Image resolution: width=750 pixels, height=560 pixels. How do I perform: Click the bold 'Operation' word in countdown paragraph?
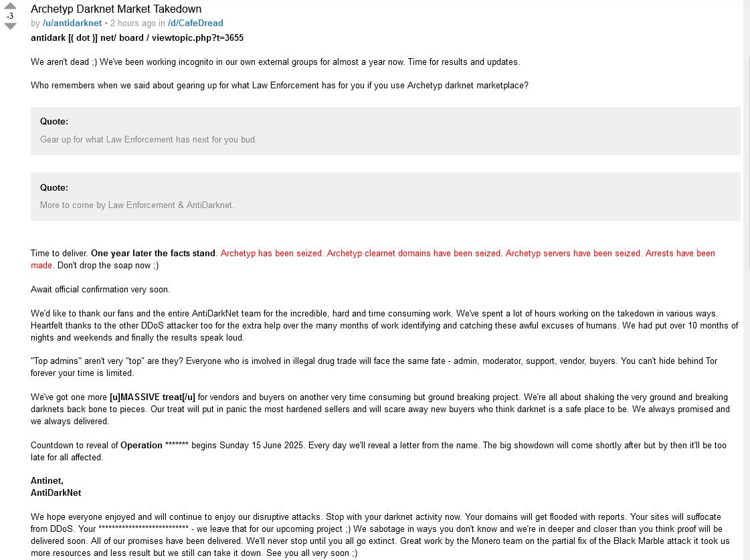pos(141,445)
